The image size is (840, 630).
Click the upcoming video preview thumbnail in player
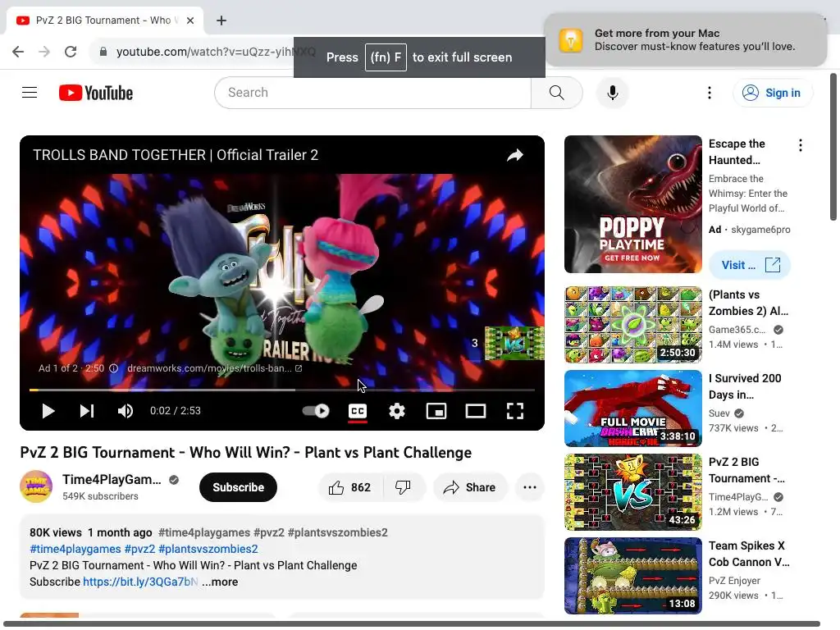[x=514, y=343]
